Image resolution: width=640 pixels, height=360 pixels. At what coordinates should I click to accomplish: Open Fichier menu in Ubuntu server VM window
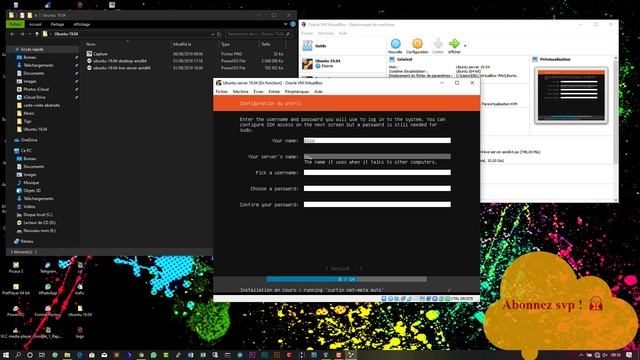(x=222, y=91)
